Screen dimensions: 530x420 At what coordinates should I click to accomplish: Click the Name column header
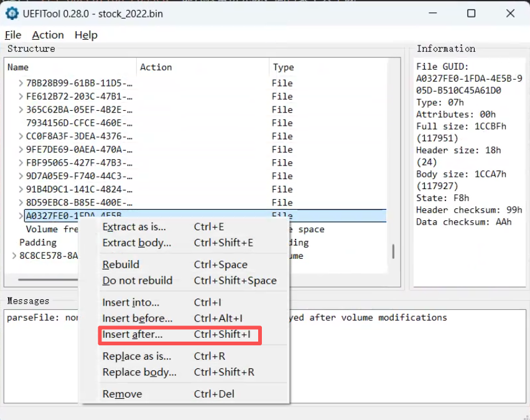(70, 67)
